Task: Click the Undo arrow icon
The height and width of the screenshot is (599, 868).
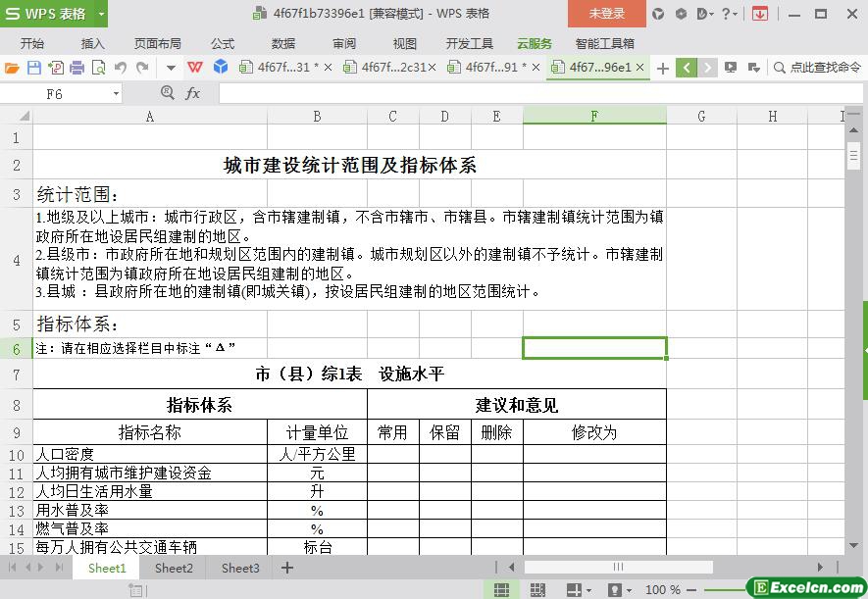Action: pos(121,68)
